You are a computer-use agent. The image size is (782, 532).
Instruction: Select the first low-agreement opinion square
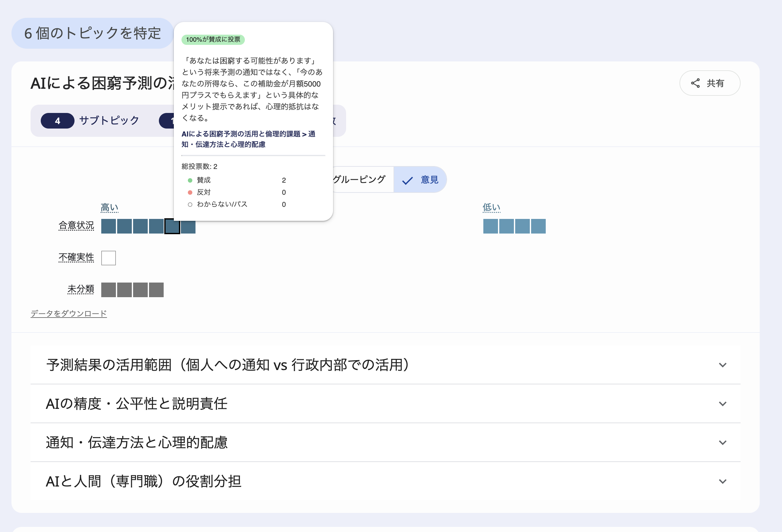click(490, 226)
